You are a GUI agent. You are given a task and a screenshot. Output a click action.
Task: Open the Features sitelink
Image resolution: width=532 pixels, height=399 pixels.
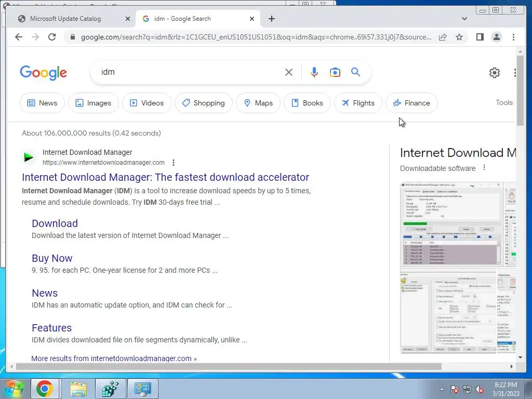[x=51, y=328]
